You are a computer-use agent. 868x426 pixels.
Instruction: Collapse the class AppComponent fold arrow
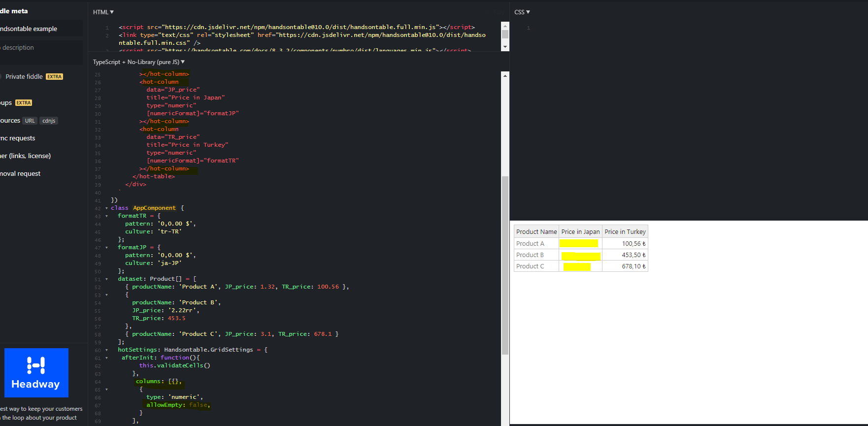[x=106, y=208]
